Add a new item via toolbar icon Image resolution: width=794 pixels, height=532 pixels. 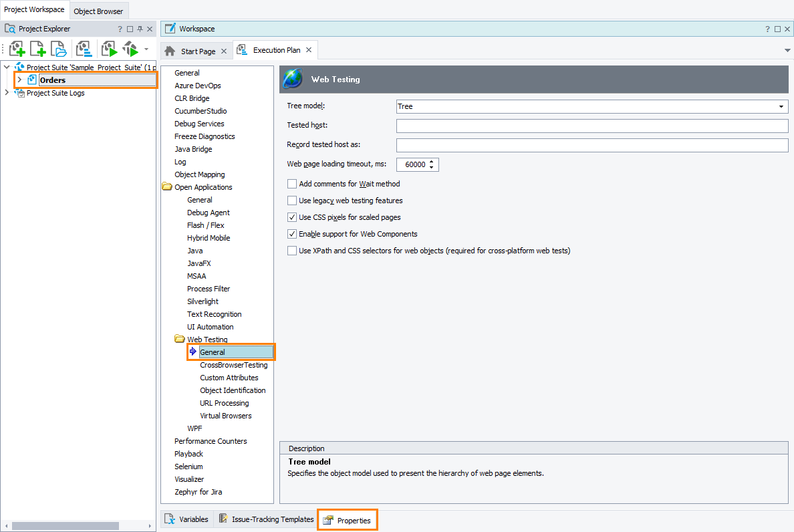tap(37, 48)
